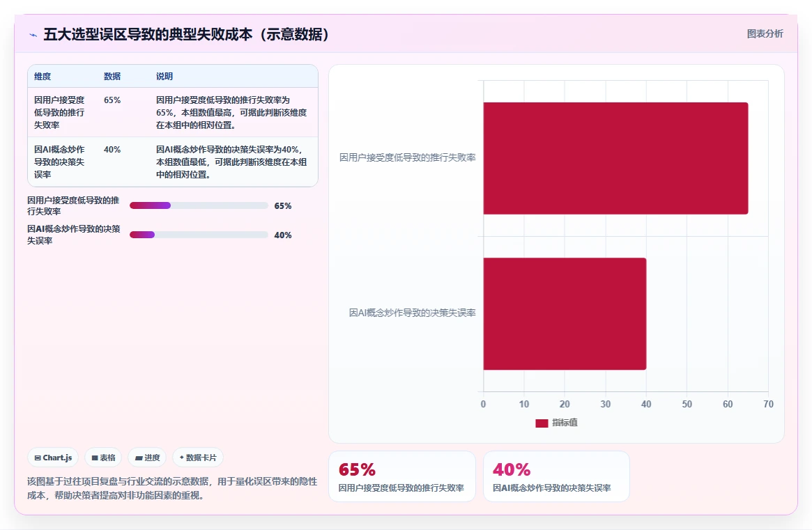Select the 表格 tag chip

tap(103, 458)
